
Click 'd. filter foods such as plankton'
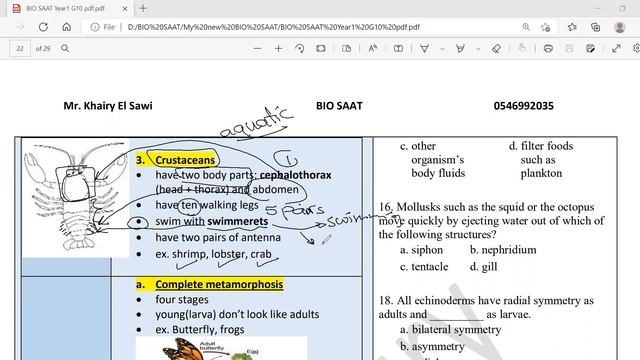click(541, 160)
